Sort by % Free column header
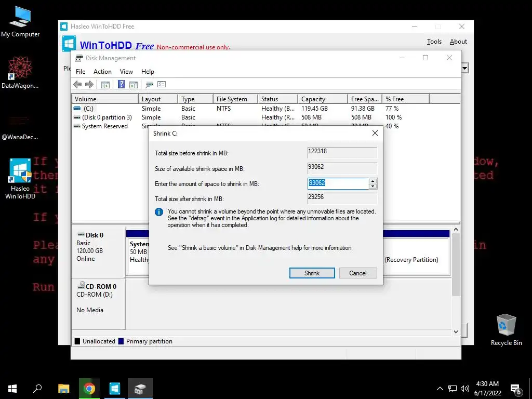The width and height of the screenshot is (532, 399). click(x=406, y=99)
